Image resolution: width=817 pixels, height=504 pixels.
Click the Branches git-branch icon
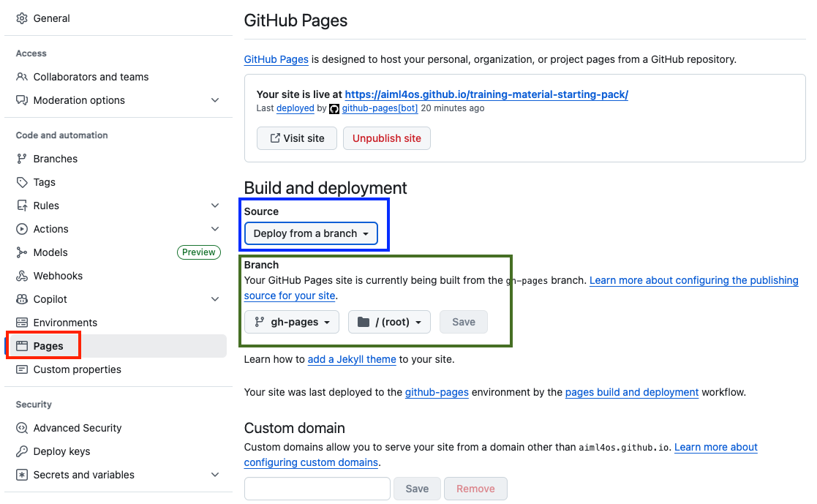click(x=22, y=159)
